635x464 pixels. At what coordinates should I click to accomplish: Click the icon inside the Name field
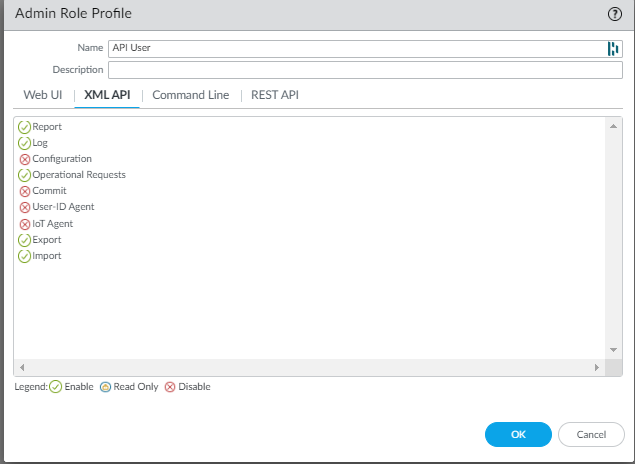click(613, 49)
